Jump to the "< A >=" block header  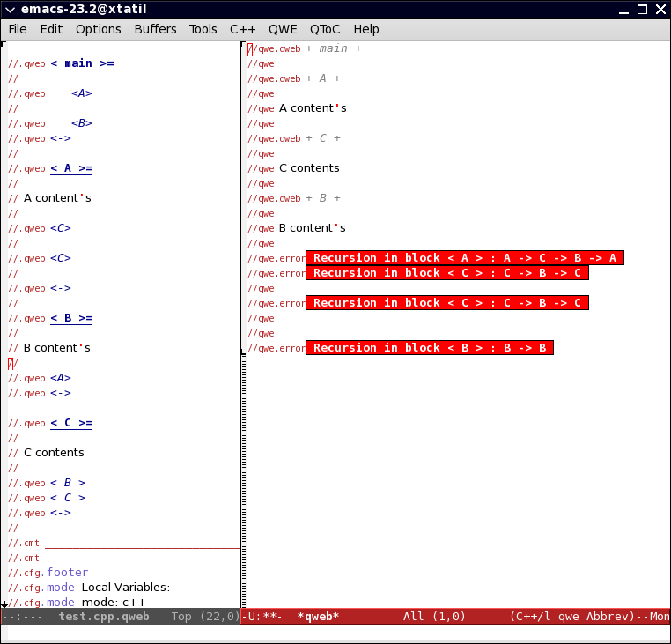[x=71, y=168]
